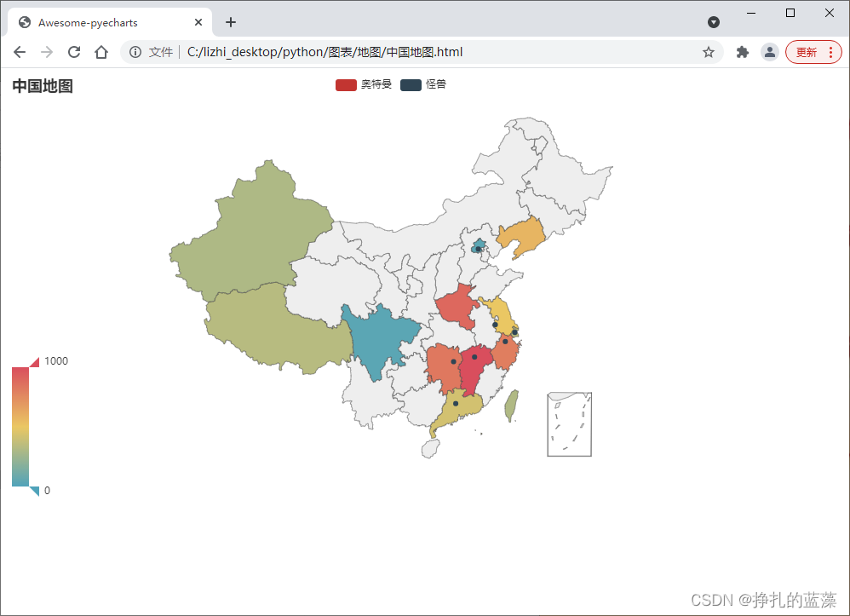Toggle the 怪兽 legend entry
The image size is (850, 616).
tap(432, 85)
